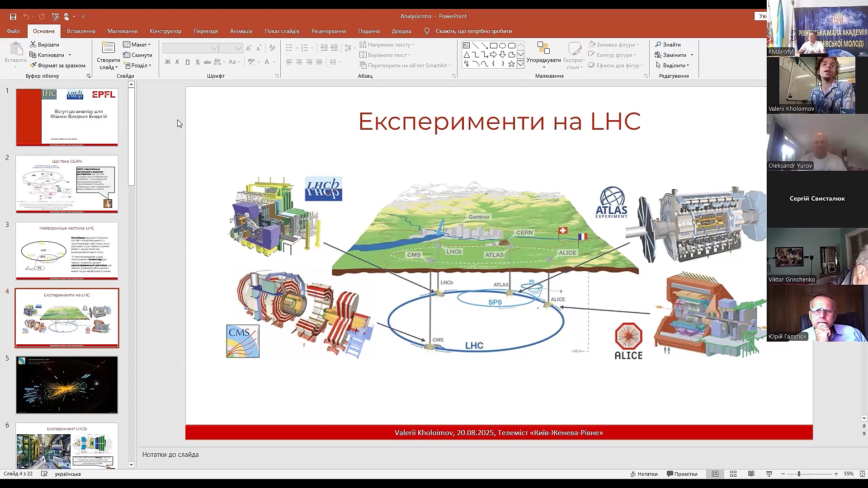This screenshot has width=868, height=488.
Task: Select the star shape in shapes gallery
Action: click(511, 64)
